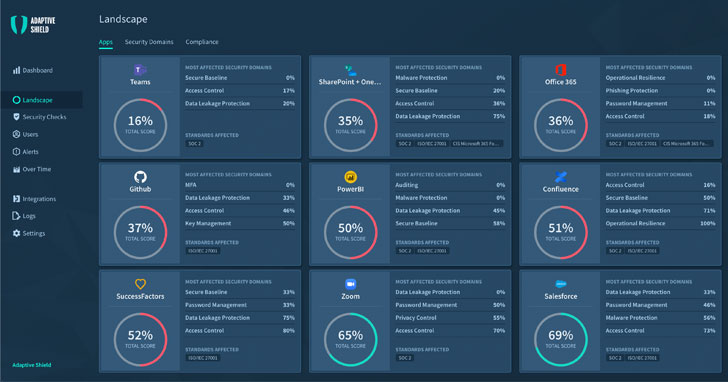Screen dimensions: 728x382
Task: Click the Teams 16% total score gauge
Action: 140,125
